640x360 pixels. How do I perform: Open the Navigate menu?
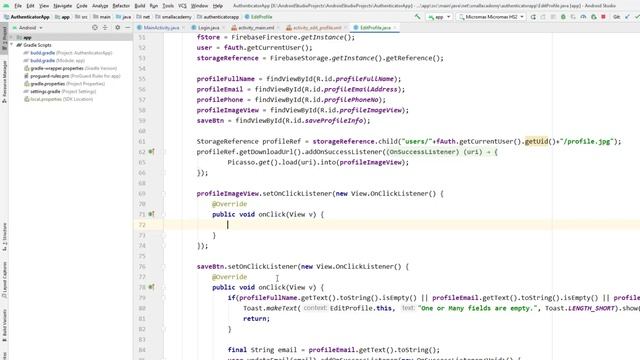click(62, 6)
